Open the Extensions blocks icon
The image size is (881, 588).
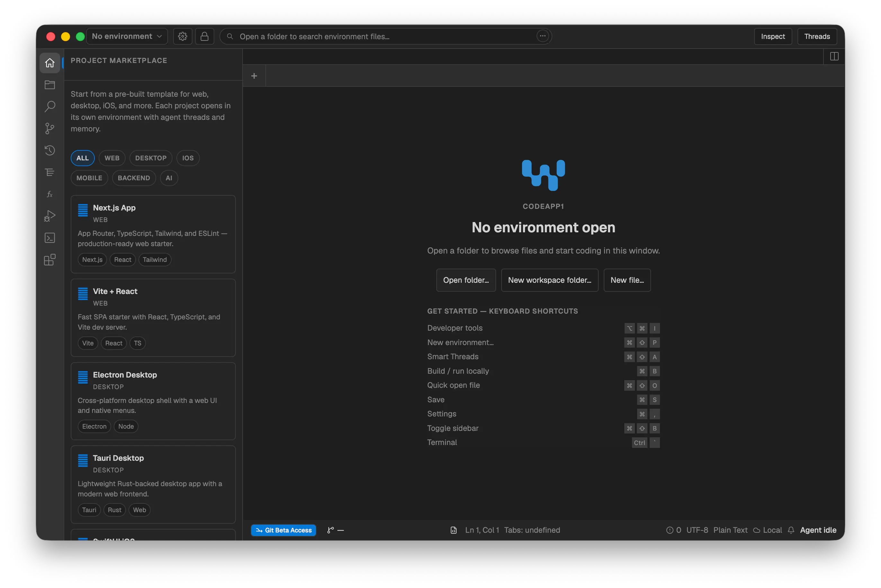tap(49, 260)
